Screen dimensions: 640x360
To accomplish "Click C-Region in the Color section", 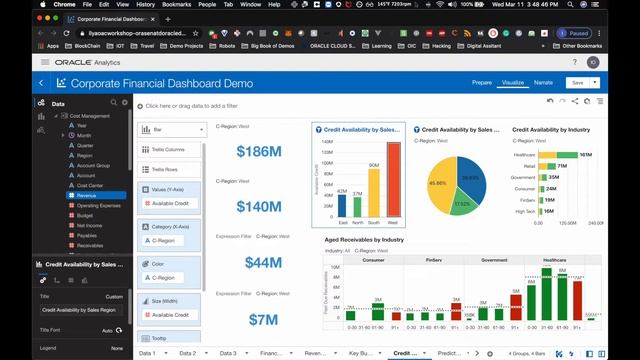I will click(x=163, y=278).
